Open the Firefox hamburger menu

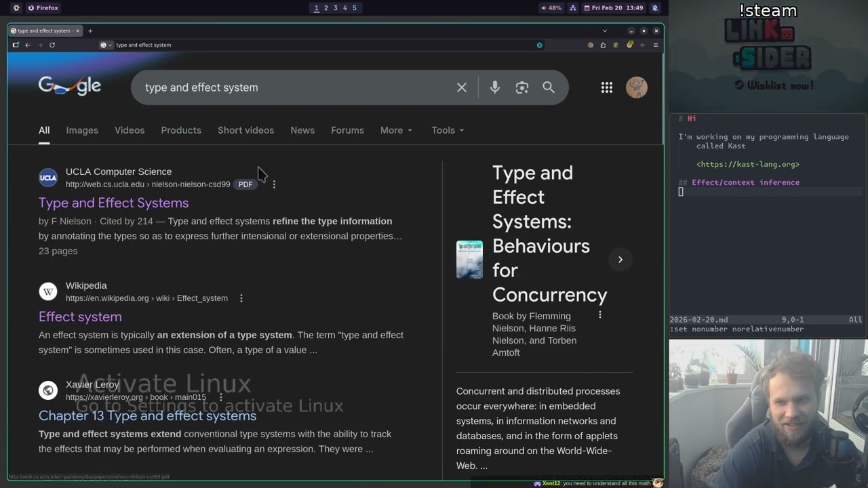656,45
